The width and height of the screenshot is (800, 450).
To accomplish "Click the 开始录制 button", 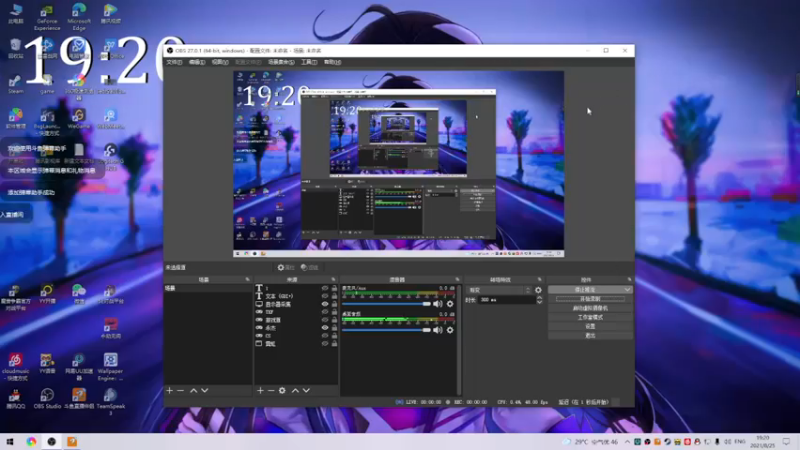I will coord(589,299).
